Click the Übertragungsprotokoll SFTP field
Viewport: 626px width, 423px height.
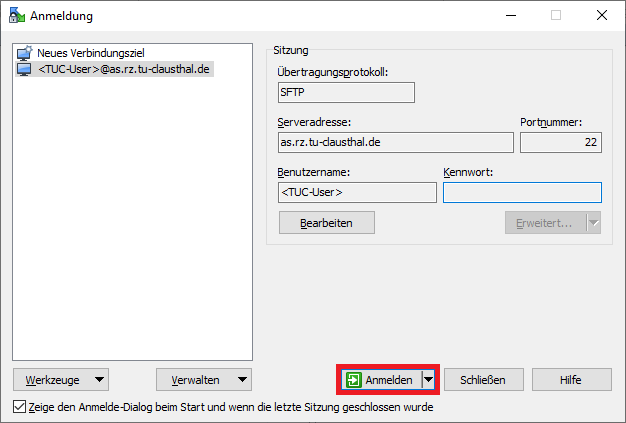[346, 92]
